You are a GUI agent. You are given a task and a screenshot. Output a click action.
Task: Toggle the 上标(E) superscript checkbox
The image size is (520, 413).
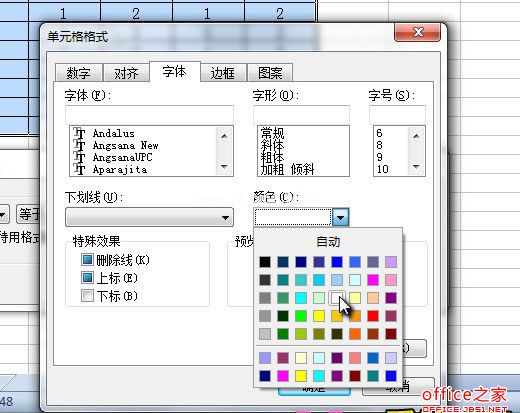click(x=87, y=277)
